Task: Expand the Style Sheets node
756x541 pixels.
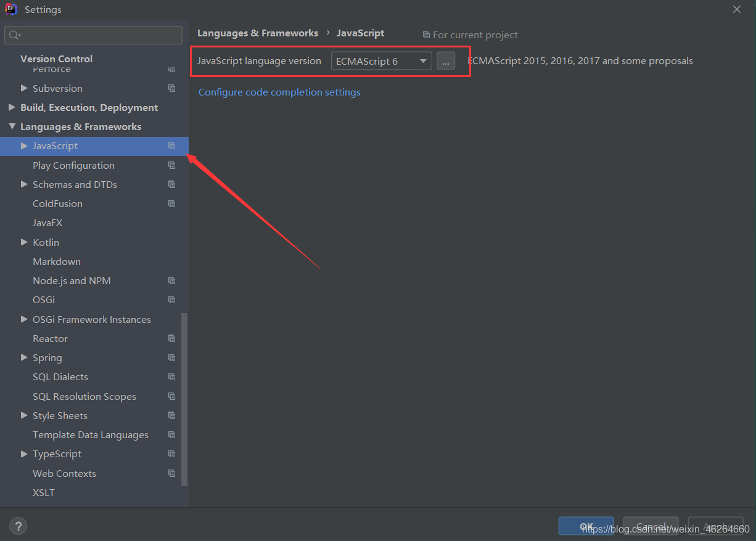Action: (24, 415)
